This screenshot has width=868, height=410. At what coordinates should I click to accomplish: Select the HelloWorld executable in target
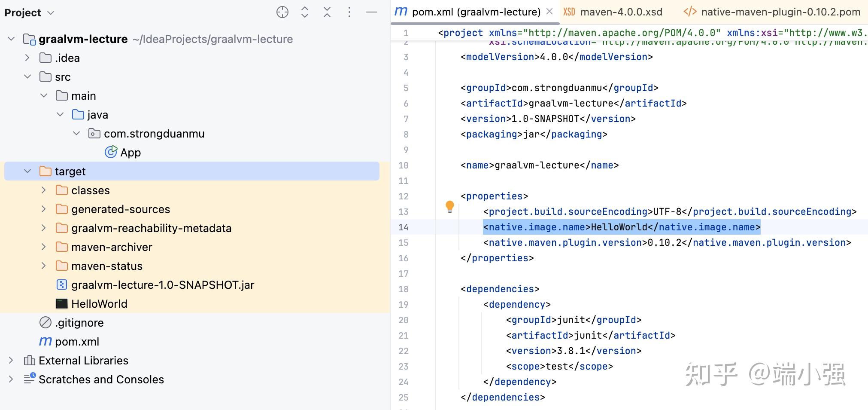[100, 303]
